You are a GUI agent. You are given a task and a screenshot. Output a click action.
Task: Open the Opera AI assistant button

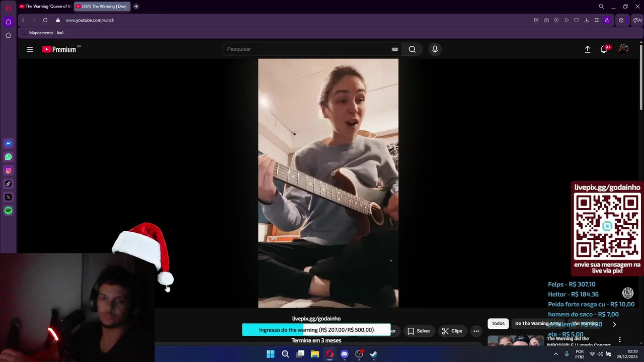click(x=637, y=20)
